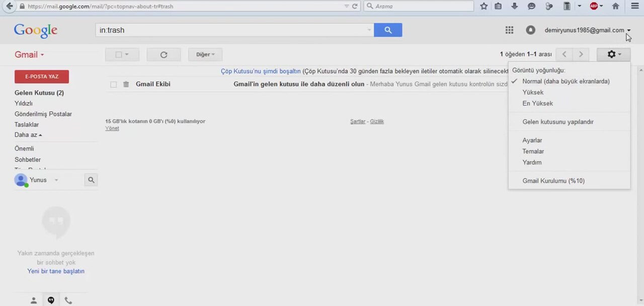The height and width of the screenshot is (306, 644).
Task: Click the browser Arama search box
Action: 419,6
